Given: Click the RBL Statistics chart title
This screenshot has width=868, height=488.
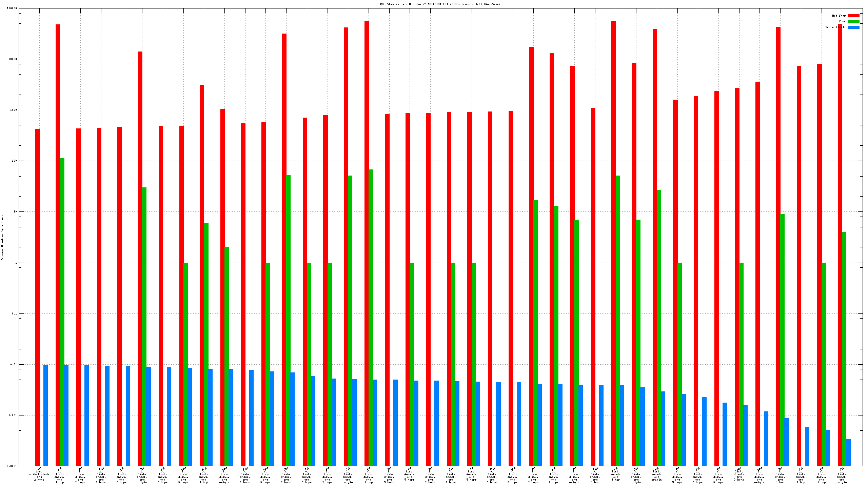Looking at the screenshot, I should [x=440, y=4].
